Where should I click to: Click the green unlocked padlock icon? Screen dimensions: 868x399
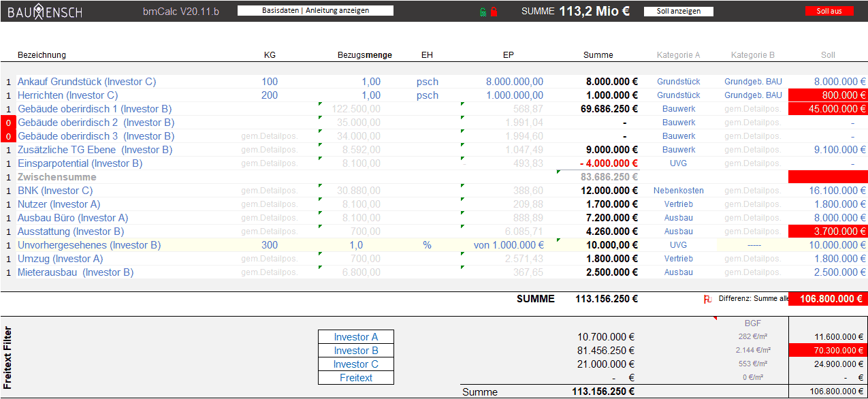[x=483, y=12]
